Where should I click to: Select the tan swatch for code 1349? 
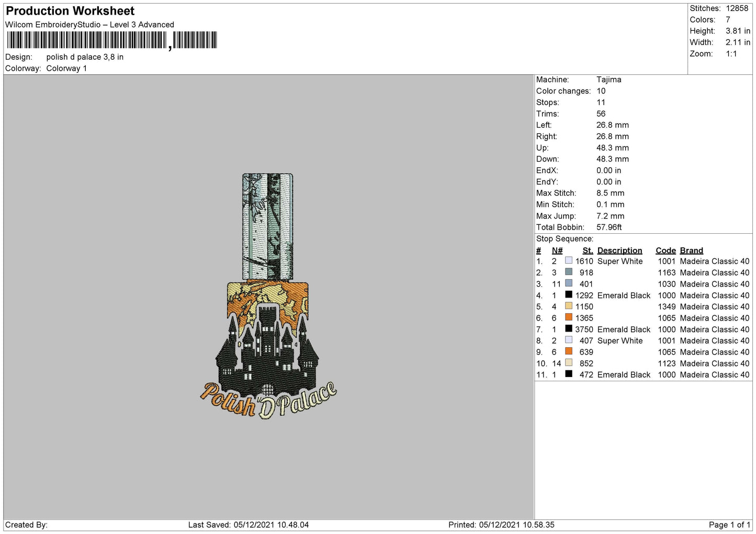point(569,306)
